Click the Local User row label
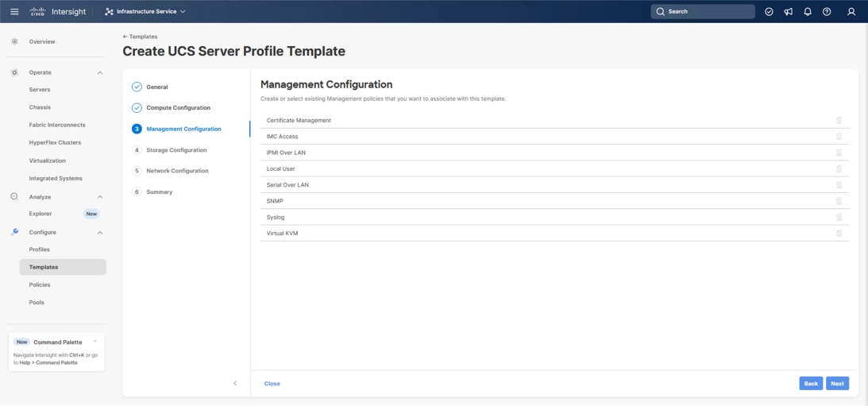 (280, 168)
